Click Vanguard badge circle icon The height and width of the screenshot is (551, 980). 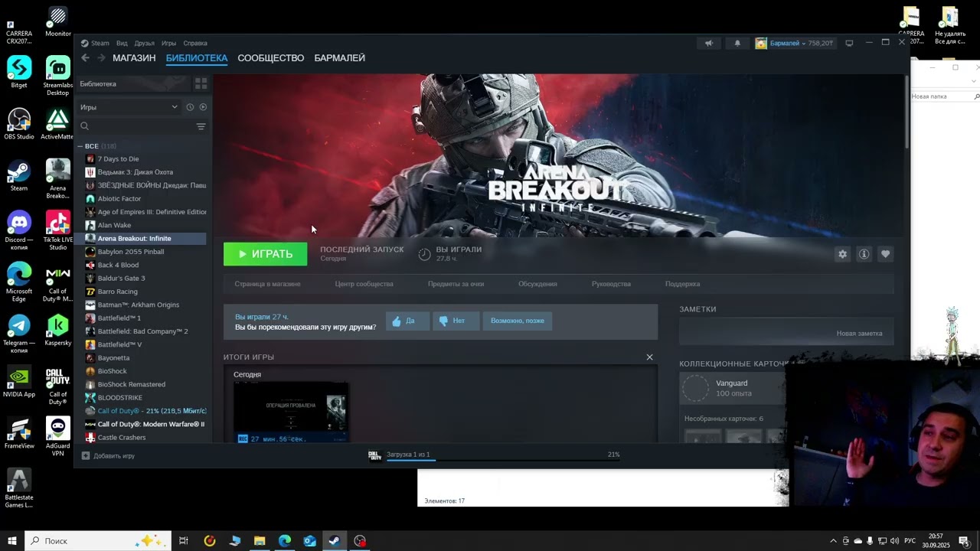[696, 388]
